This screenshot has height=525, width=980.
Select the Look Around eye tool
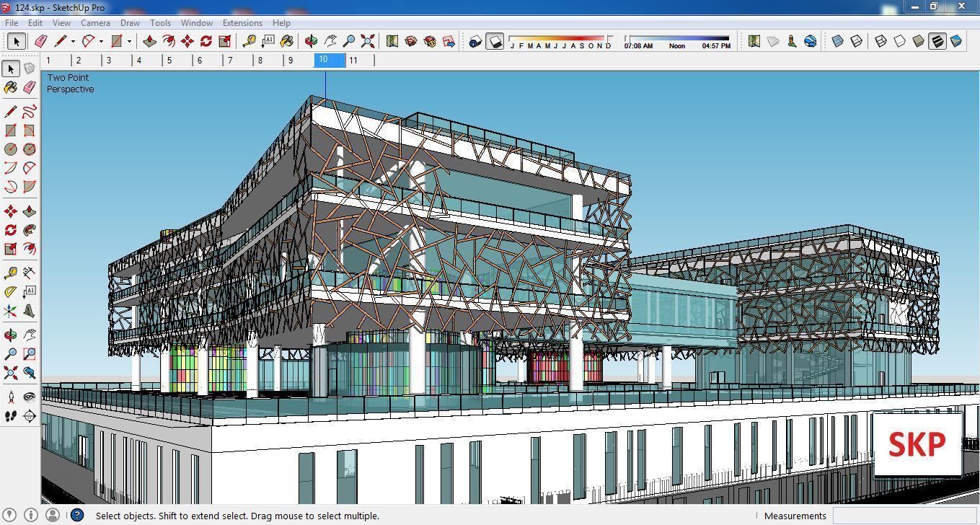29,397
